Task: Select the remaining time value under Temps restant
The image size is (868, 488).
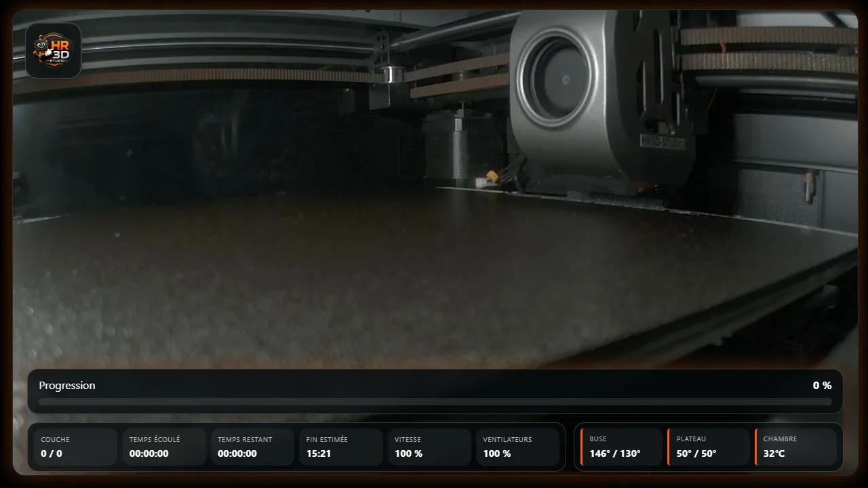Action: [x=237, y=453]
